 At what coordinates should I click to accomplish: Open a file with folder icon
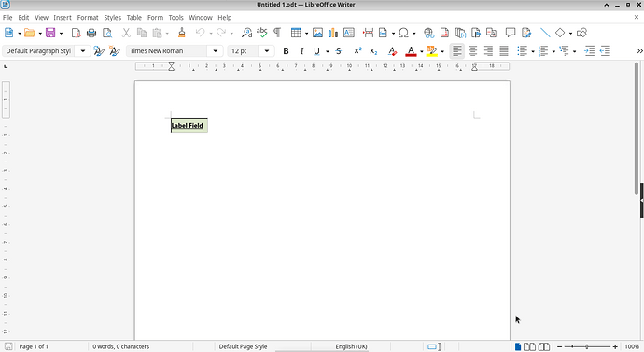pos(29,33)
